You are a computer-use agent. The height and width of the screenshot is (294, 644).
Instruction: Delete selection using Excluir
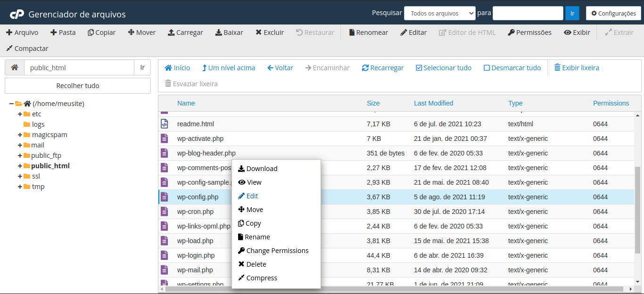[270, 33]
